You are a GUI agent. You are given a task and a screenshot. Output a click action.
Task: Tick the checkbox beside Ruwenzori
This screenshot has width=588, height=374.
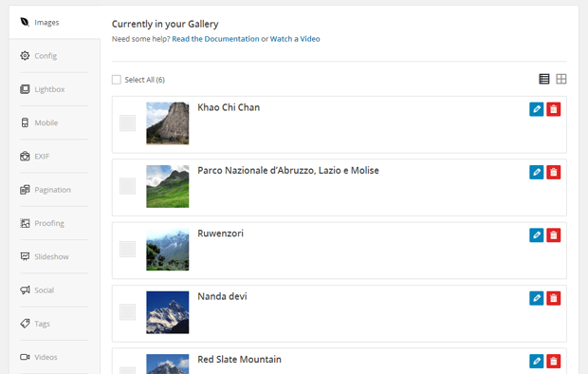[127, 249]
